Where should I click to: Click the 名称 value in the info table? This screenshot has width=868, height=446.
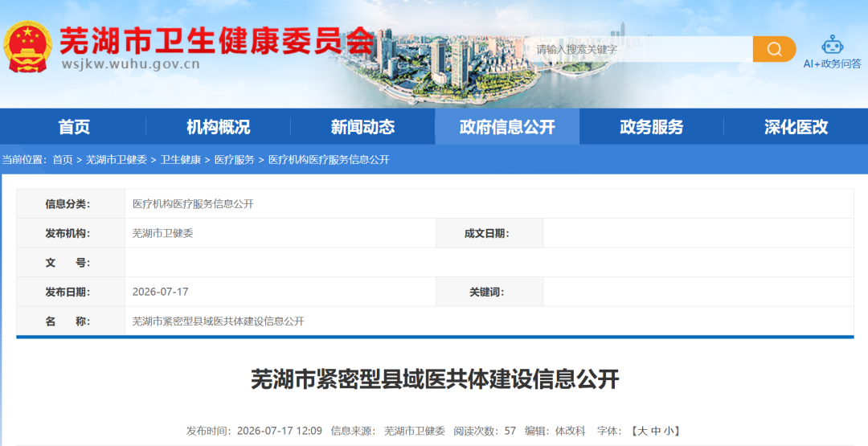(x=218, y=321)
